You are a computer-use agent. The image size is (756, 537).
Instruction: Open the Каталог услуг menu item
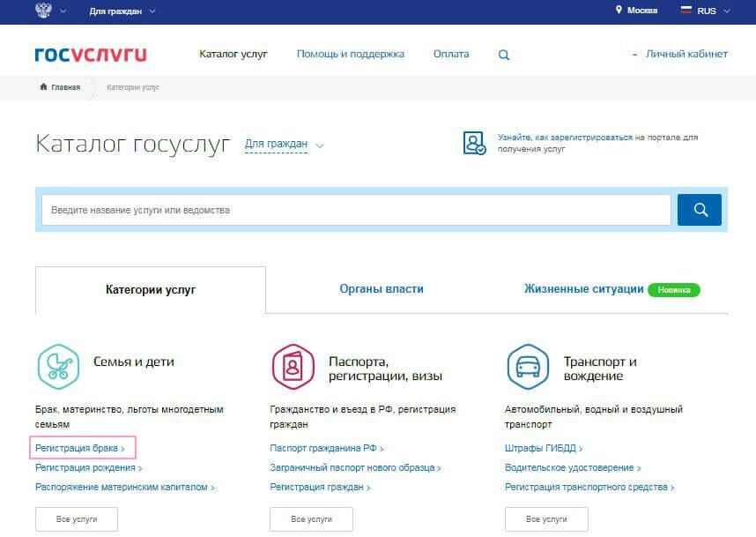click(x=233, y=54)
